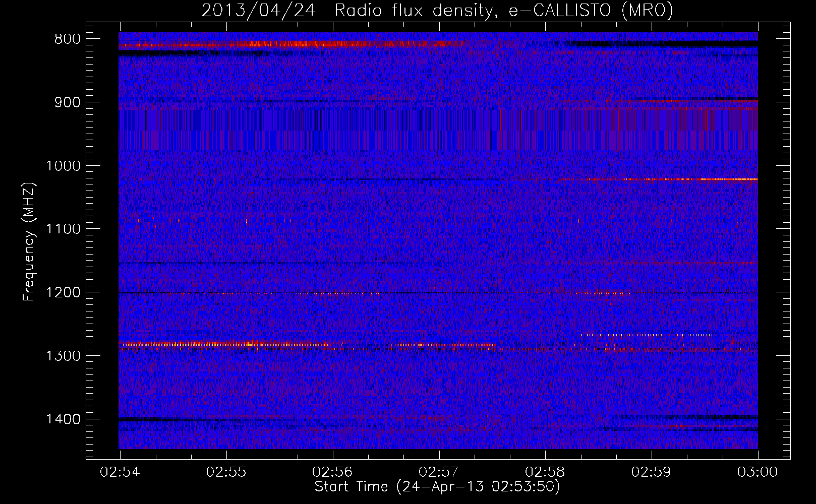This screenshot has width=816, height=504.
Task: Click the 900 frequency tick label
Action: pyautogui.click(x=67, y=102)
